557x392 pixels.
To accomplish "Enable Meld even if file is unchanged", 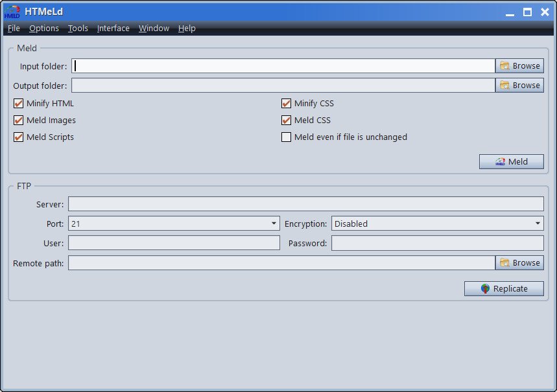I will click(x=287, y=137).
